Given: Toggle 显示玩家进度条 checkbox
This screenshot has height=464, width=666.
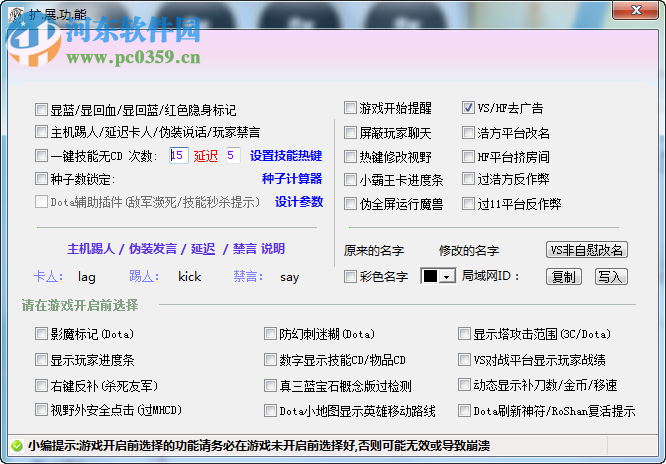Looking at the screenshot, I should click(x=41, y=360).
